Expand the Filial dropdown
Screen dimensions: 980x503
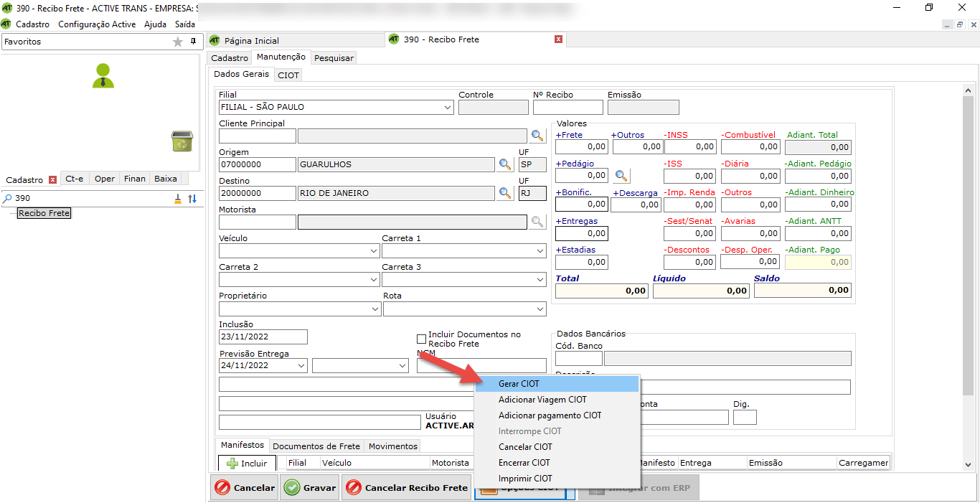448,108
